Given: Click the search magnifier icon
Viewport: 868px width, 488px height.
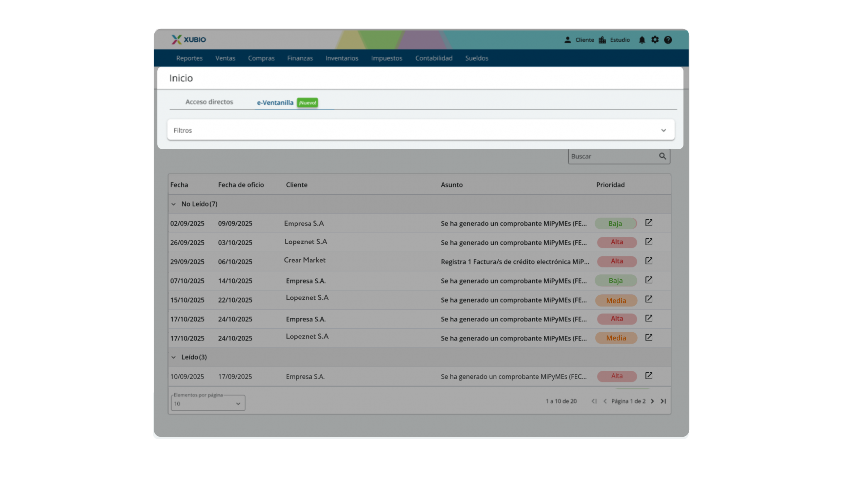Looking at the screenshot, I should [662, 156].
